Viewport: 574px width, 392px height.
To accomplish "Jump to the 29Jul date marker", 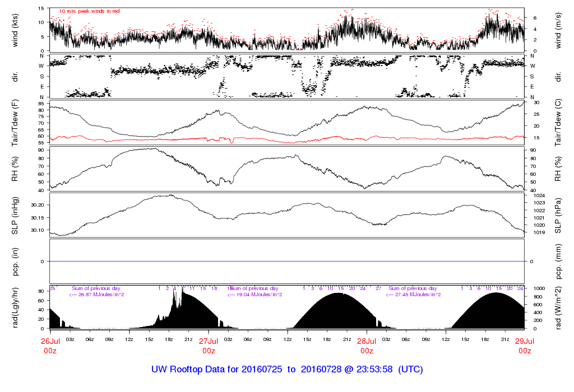I will pyautogui.click(x=525, y=341).
